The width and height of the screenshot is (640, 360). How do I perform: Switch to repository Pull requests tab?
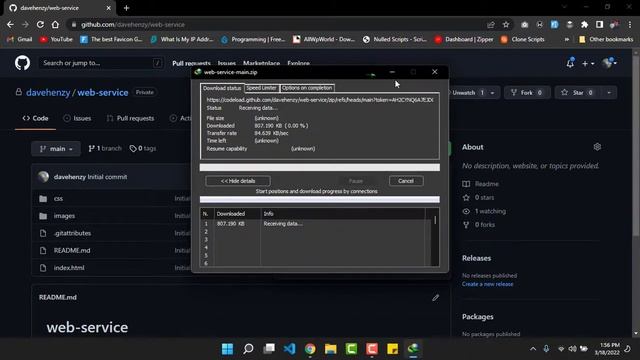tap(130, 118)
